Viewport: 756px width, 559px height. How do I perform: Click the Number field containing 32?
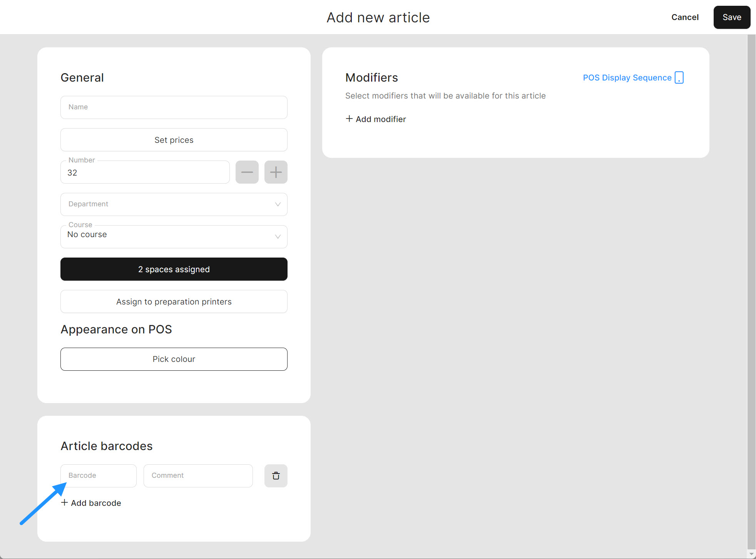click(x=145, y=172)
